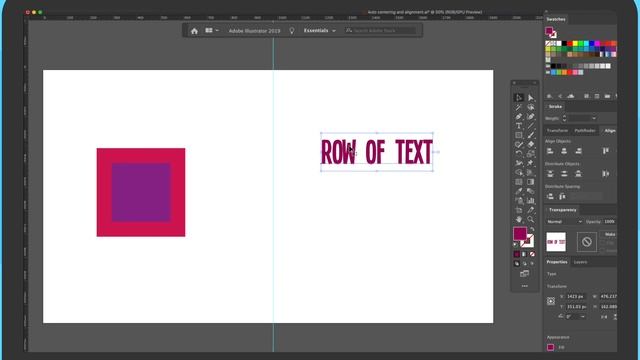This screenshot has width=640, height=360.
Task: Swap fill and stroke colors
Action: click(x=532, y=230)
